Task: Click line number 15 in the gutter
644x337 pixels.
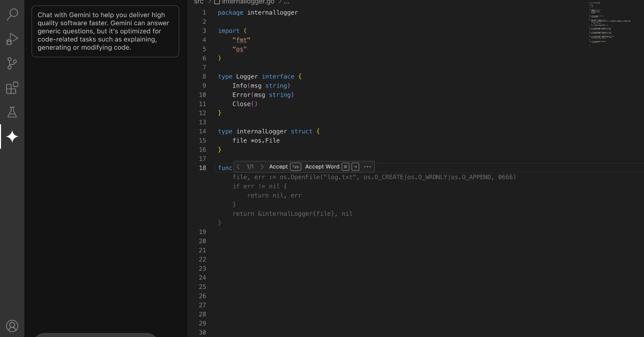Action: [202, 140]
